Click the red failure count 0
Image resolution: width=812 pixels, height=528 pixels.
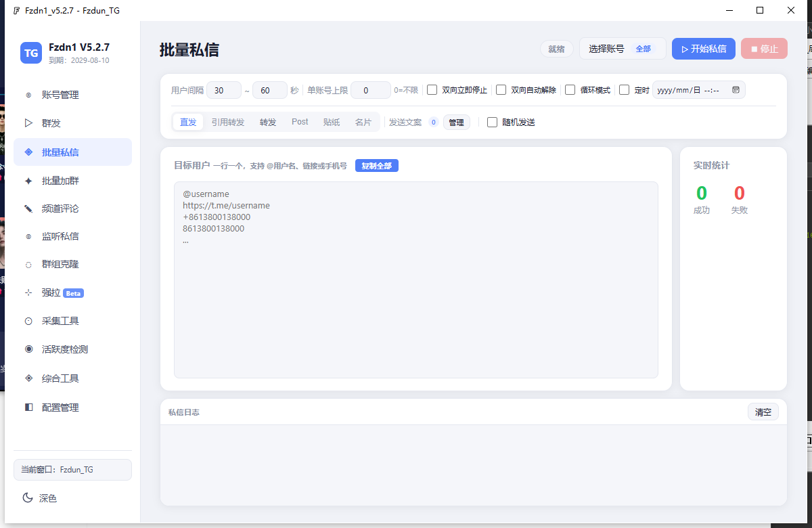pos(740,193)
